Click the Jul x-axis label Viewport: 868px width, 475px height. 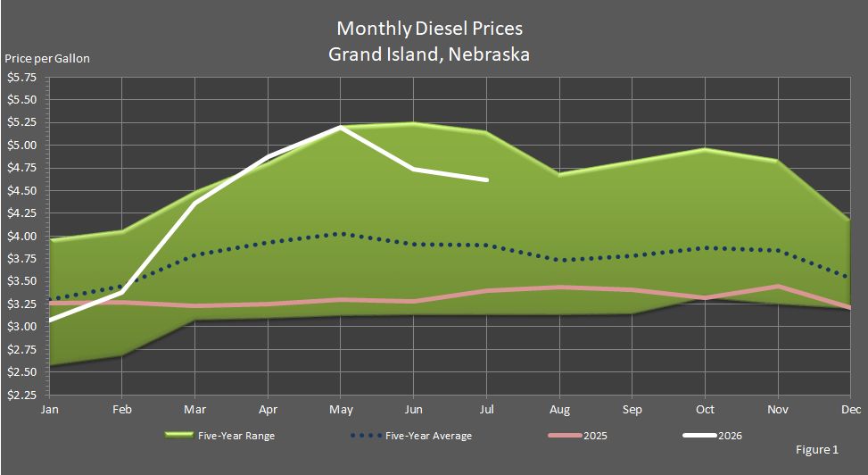click(x=486, y=410)
